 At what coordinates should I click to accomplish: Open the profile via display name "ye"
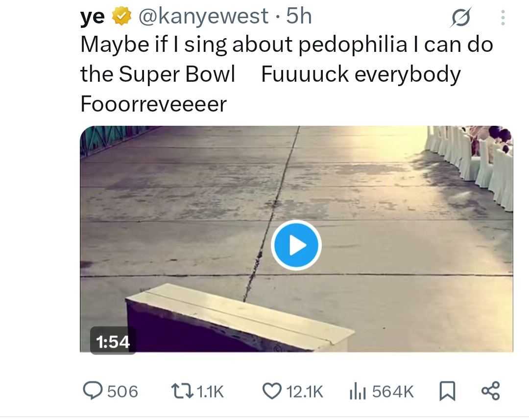tap(93, 17)
